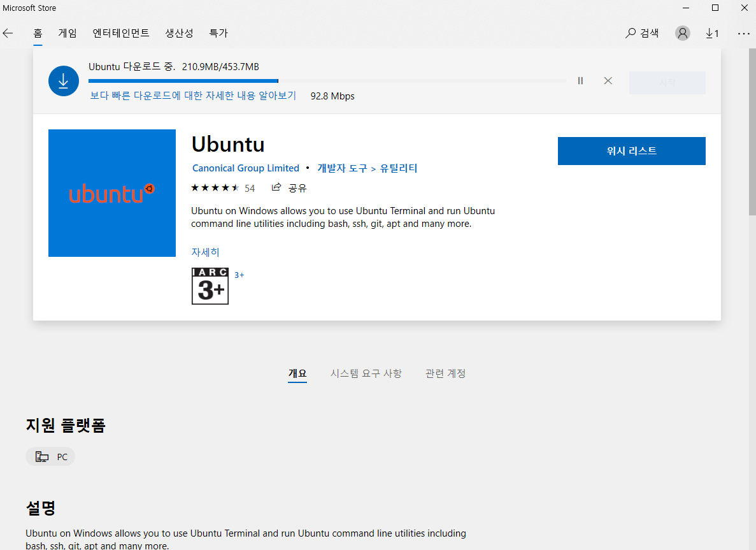This screenshot has height=550, width=756.
Task: Open the 엔터테인먼트 tab
Action: coord(121,33)
